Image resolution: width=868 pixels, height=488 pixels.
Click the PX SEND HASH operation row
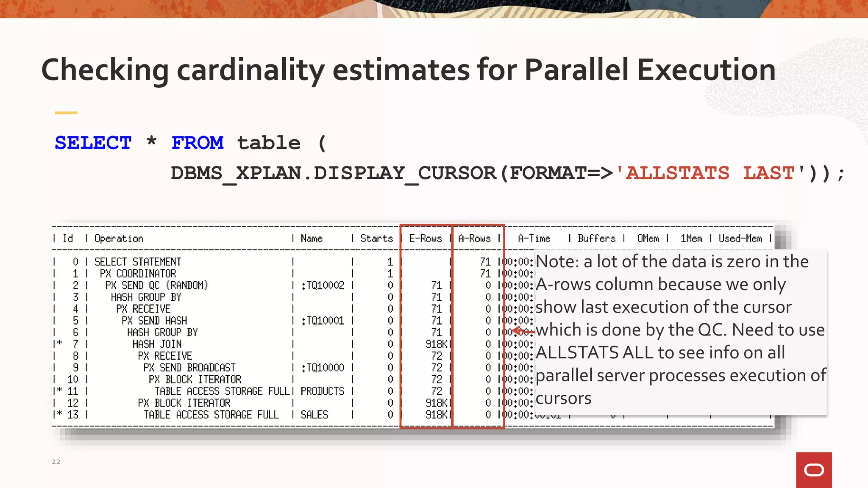click(154, 321)
